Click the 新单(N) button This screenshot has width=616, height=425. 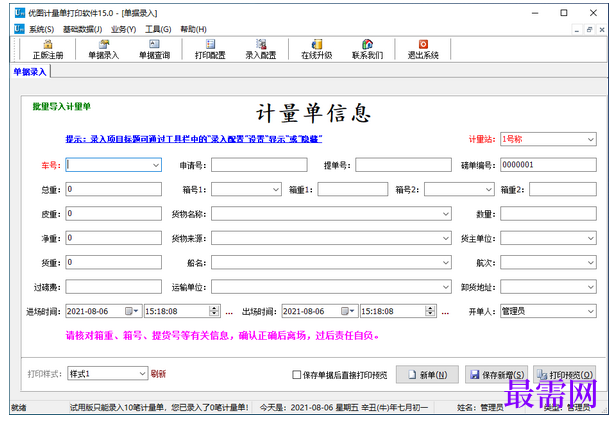pyautogui.click(x=427, y=375)
